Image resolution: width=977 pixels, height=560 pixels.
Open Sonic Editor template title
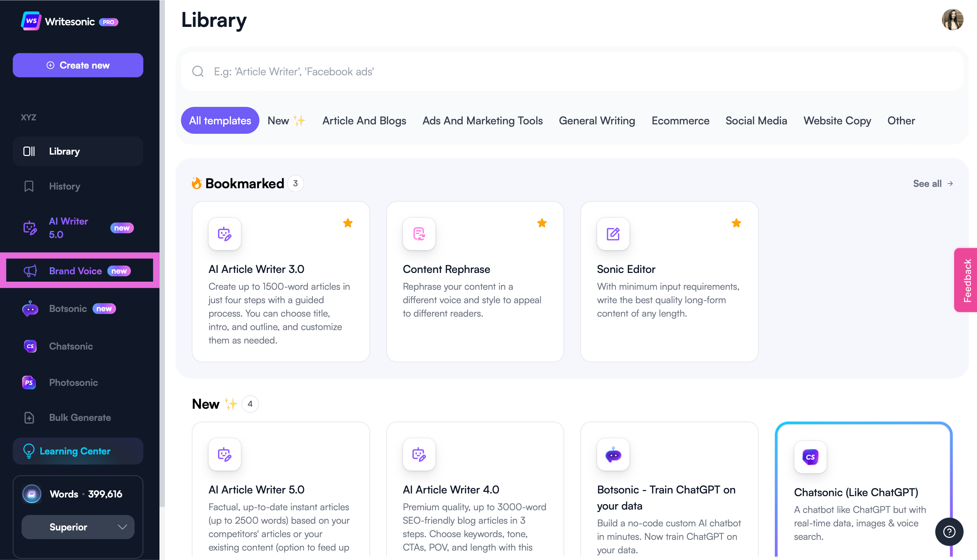(x=626, y=269)
